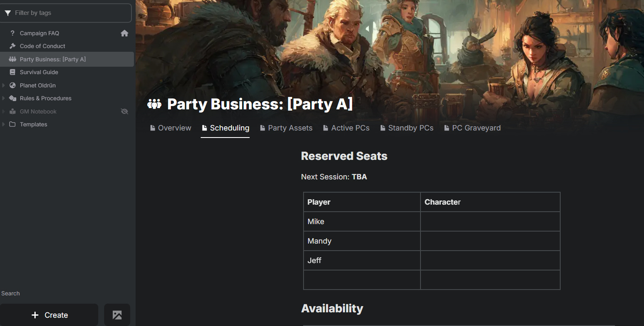The width and height of the screenshot is (644, 326).
Task: Click the Character cell in Mike's row
Action: [x=490, y=222]
